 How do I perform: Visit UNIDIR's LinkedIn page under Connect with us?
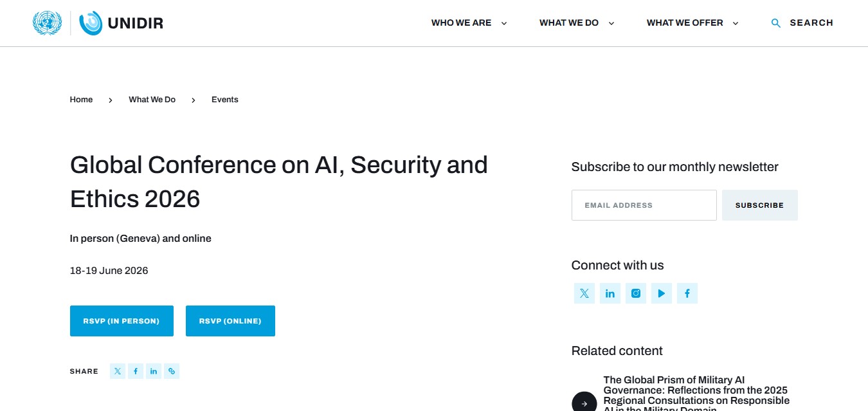[x=610, y=293]
